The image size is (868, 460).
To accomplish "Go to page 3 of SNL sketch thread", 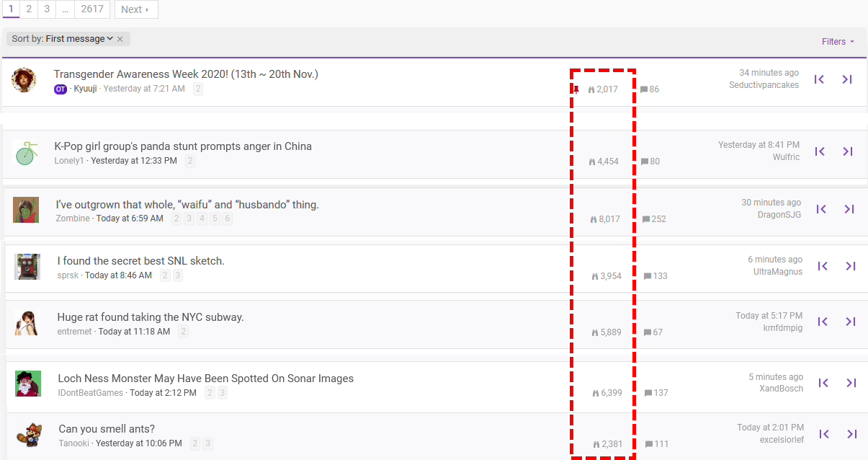I will tap(178, 275).
